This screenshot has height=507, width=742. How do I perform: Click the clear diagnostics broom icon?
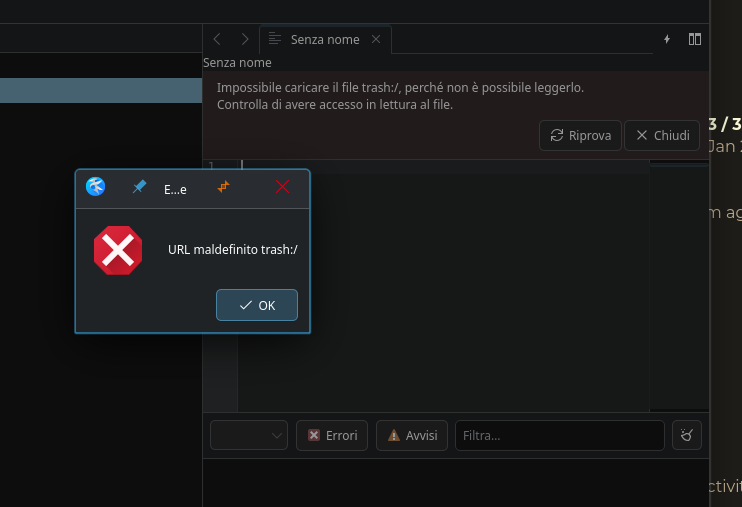[x=687, y=435]
